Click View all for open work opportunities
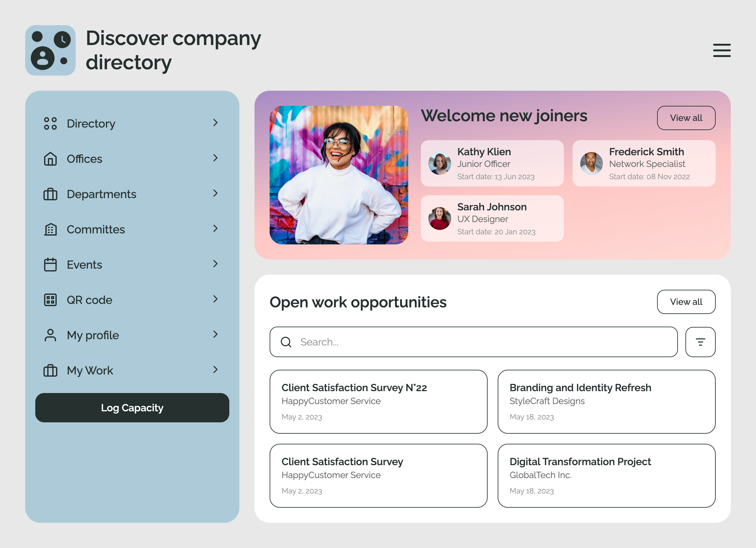 [x=686, y=302]
